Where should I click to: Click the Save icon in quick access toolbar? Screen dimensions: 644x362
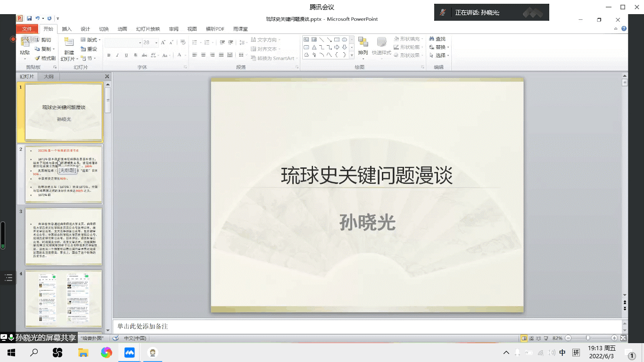pos(29,18)
